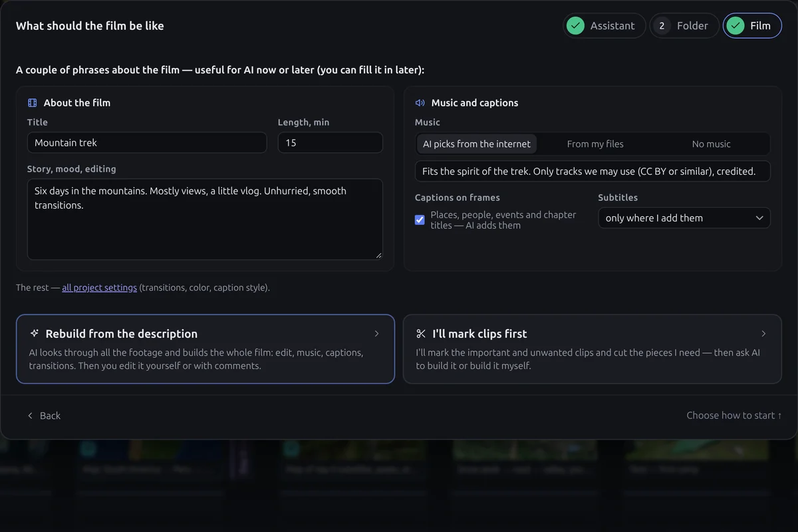Click the resize handle of the story text area

click(x=378, y=255)
